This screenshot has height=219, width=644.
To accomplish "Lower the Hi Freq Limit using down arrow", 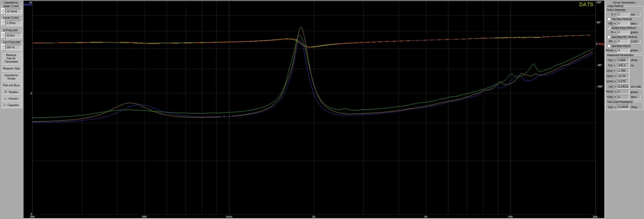I will click(3, 37).
